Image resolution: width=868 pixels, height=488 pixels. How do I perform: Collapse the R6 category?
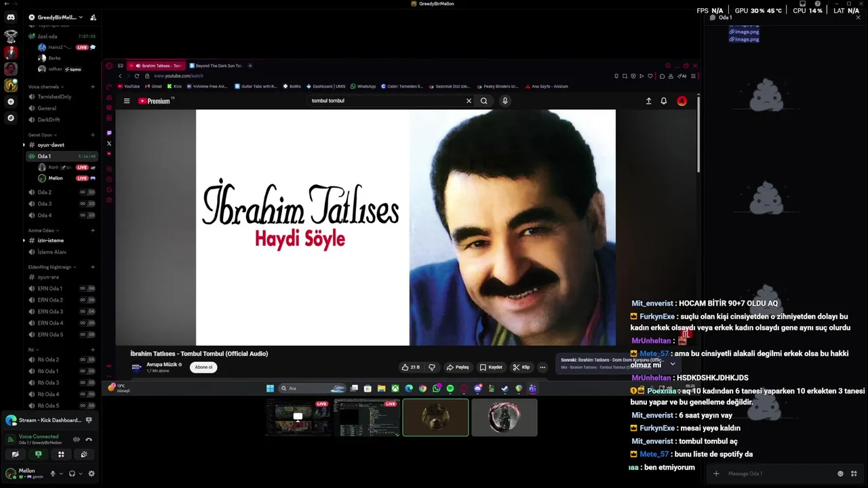tap(33, 350)
